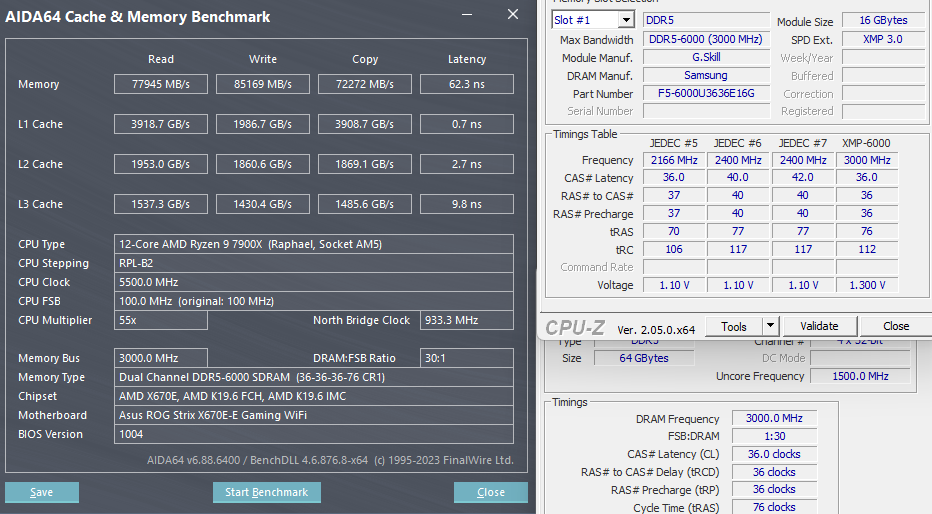Select Memory Copy value 72272 MB/s
932x514 pixels.
point(364,84)
